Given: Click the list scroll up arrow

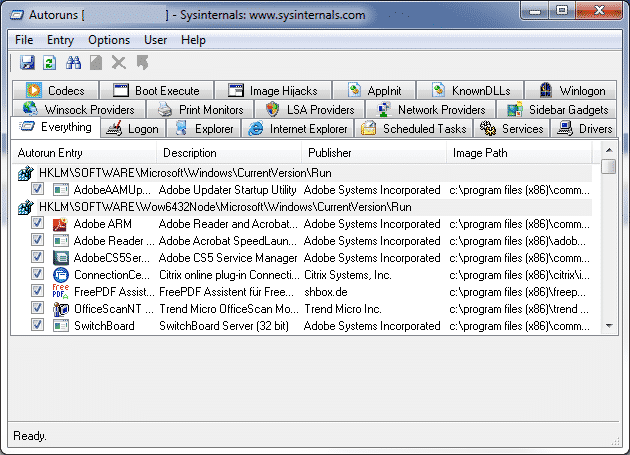Looking at the screenshot, I should click(x=609, y=150).
